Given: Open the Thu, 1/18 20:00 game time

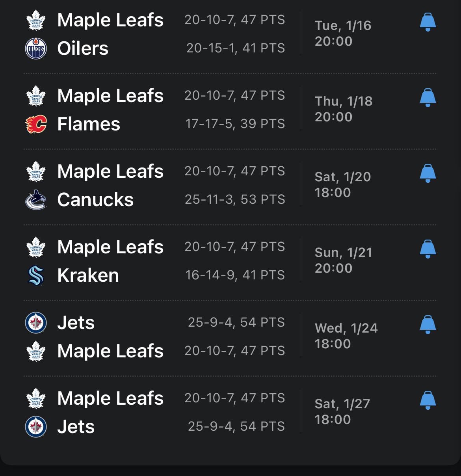Looking at the screenshot, I should point(343,109).
